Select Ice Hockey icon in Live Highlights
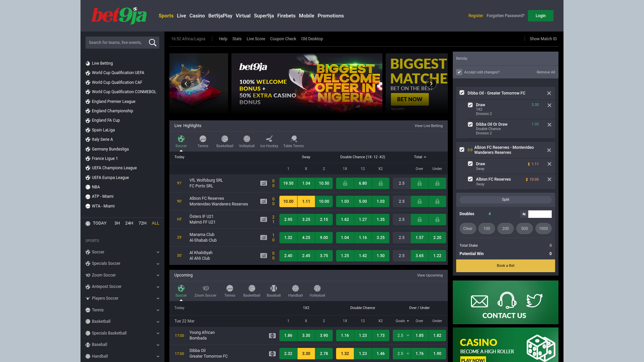Image resolution: width=644 pixels, height=362 pixels. 269,139
